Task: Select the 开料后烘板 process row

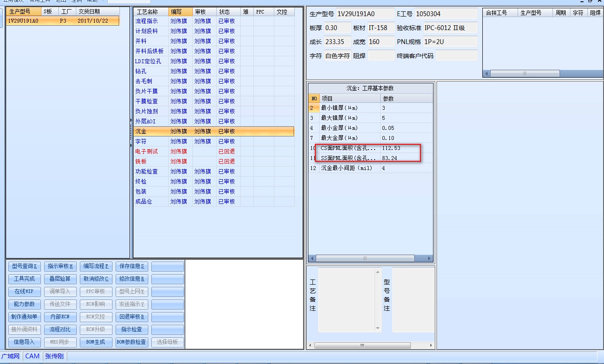Action: coord(214,51)
